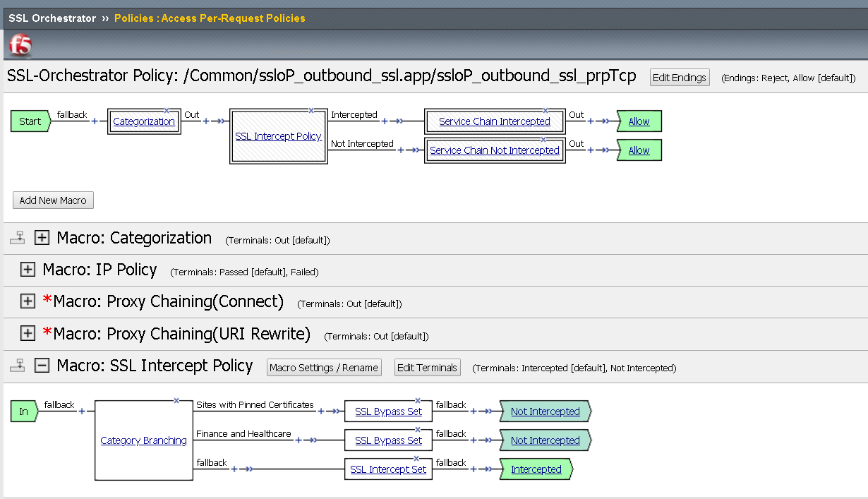Open SSL Intercept Policy node link
The width and height of the screenshot is (868, 499).
point(278,136)
